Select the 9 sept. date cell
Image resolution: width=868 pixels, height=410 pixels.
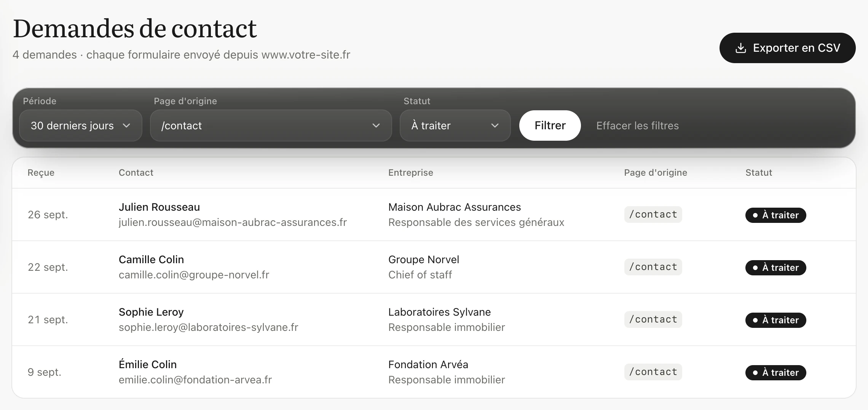pos(45,372)
